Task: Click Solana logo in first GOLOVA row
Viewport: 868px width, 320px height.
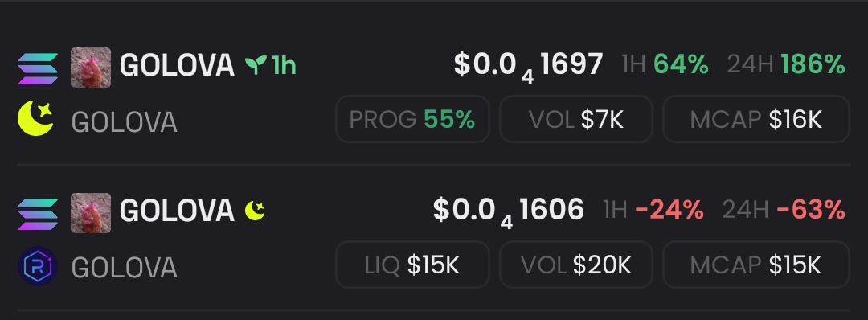Action: pyautogui.click(x=38, y=68)
